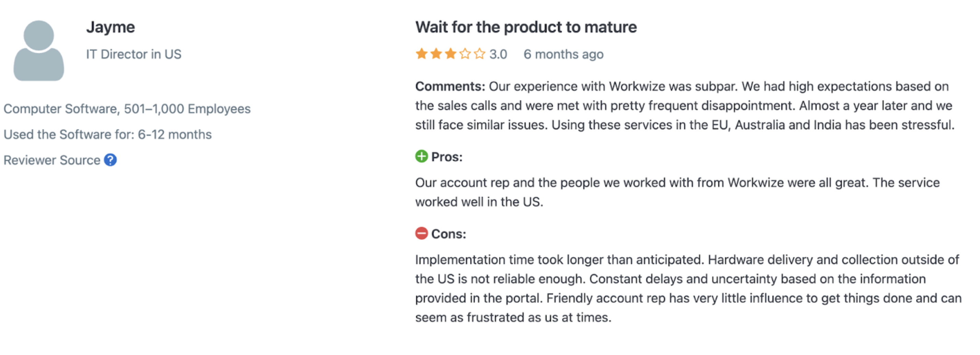Click the Cons heading text
This screenshot has width=980, height=355.
(x=448, y=234)
